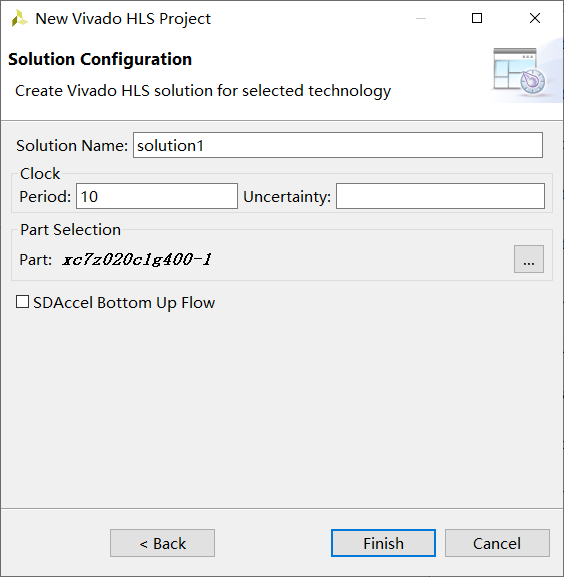
Task: Cancel the new project wizard
Action: [497, 543]
